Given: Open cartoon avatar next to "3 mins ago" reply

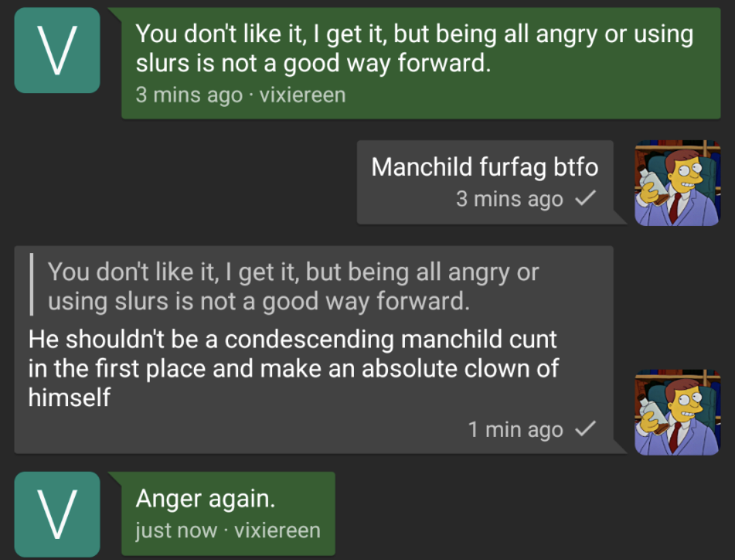Looking at the screenshot, I should click(677, 183).
